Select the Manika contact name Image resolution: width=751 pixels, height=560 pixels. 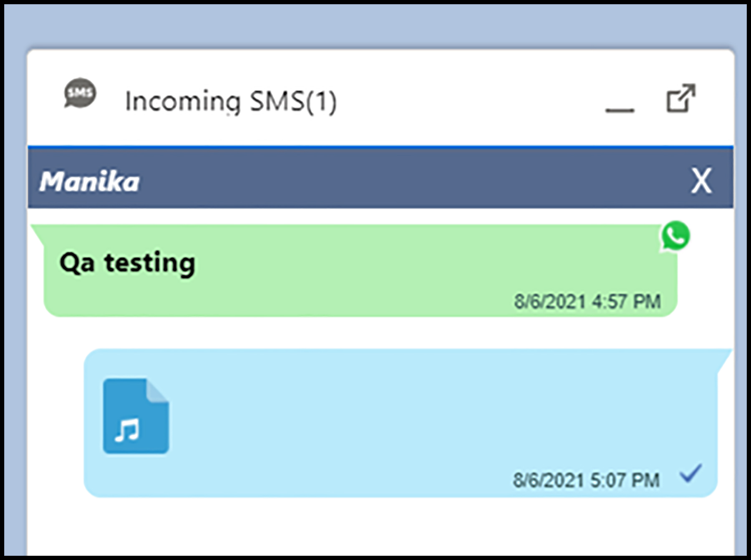(x=89, y=182)
